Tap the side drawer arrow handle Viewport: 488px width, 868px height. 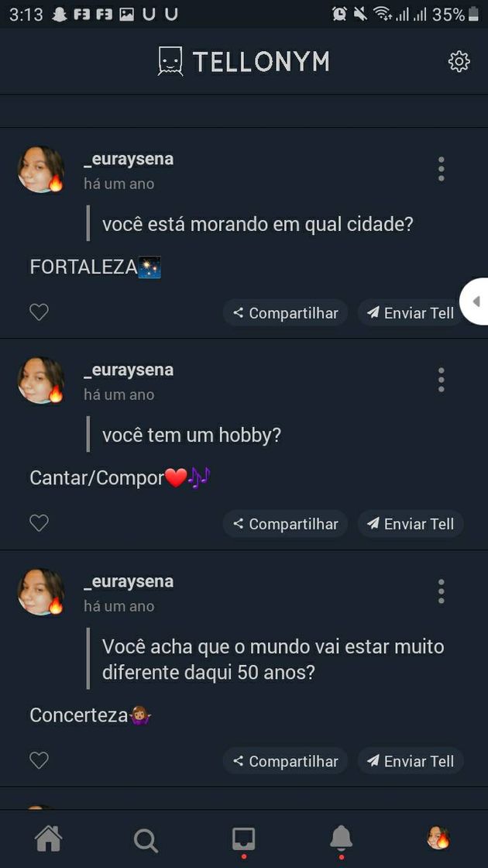point(475,301)
